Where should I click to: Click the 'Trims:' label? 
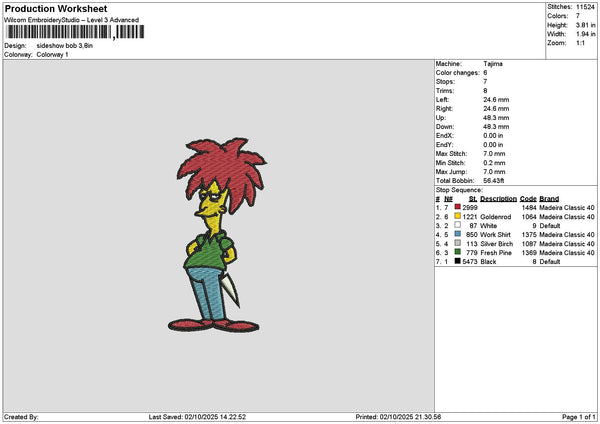coord(445,91)
